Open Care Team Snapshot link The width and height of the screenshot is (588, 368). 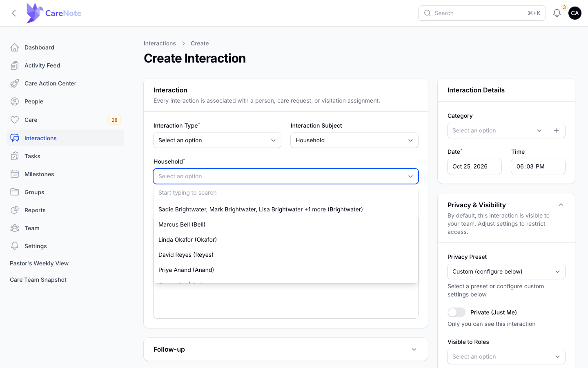click(38, 280)
